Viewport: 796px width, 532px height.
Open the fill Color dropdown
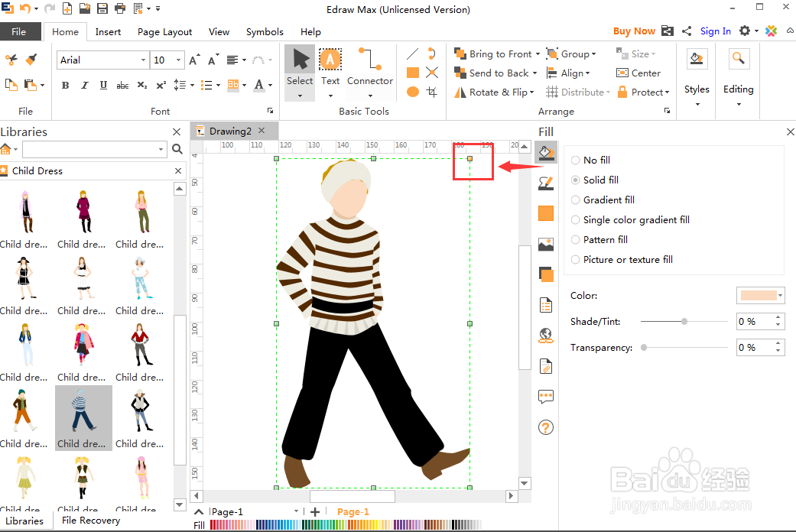(780, 296)
